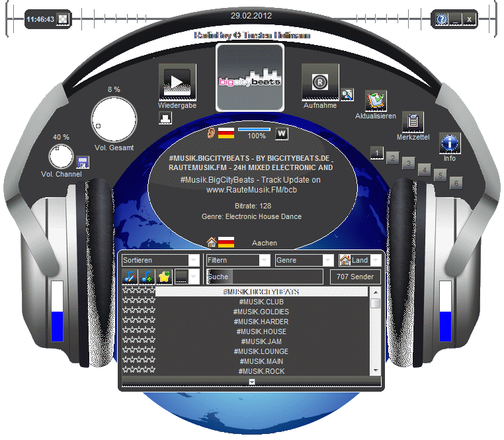This screenshot has height=440, width=504.
Task: Click the 11:46:43 clock display
Action: pyautogui.click(x=40, y=19)
